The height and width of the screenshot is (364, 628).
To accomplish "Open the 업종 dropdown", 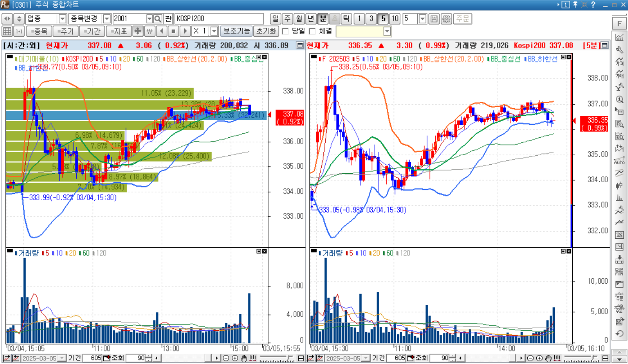I will point(62,19).
